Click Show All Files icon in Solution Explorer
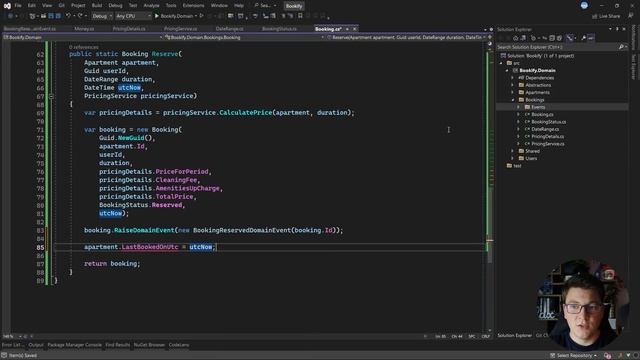This screenshot has width=640, height=360. [559, 38]
